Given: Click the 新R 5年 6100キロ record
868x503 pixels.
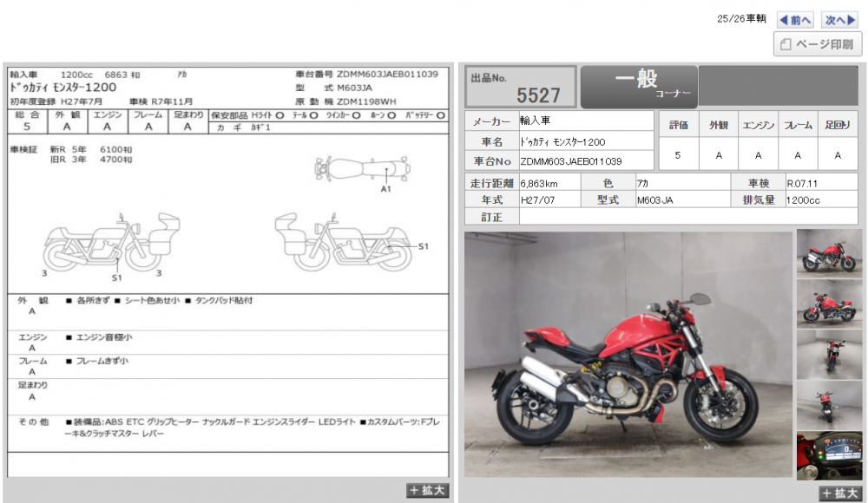Looking at the screenshot, I should [x=91, y=149].
